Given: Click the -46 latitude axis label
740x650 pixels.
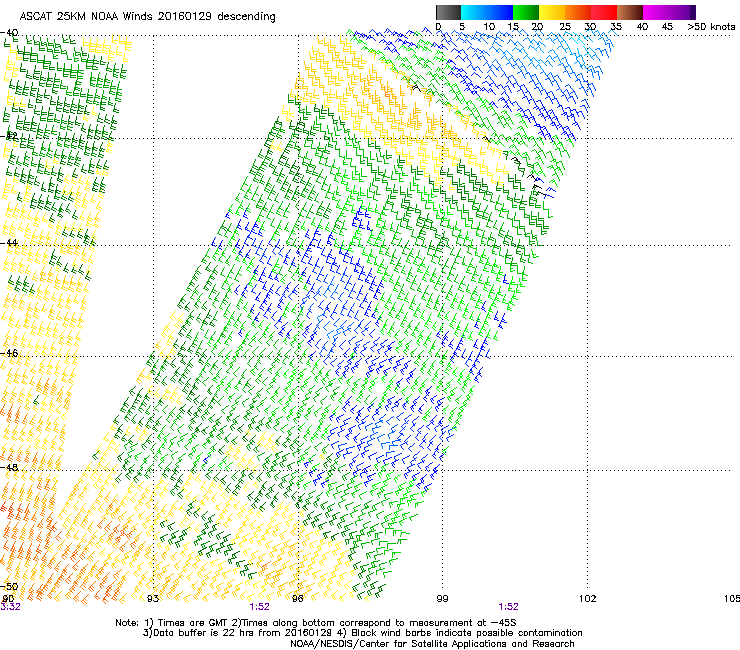Looking at the screenshot, I should point(9,353).
